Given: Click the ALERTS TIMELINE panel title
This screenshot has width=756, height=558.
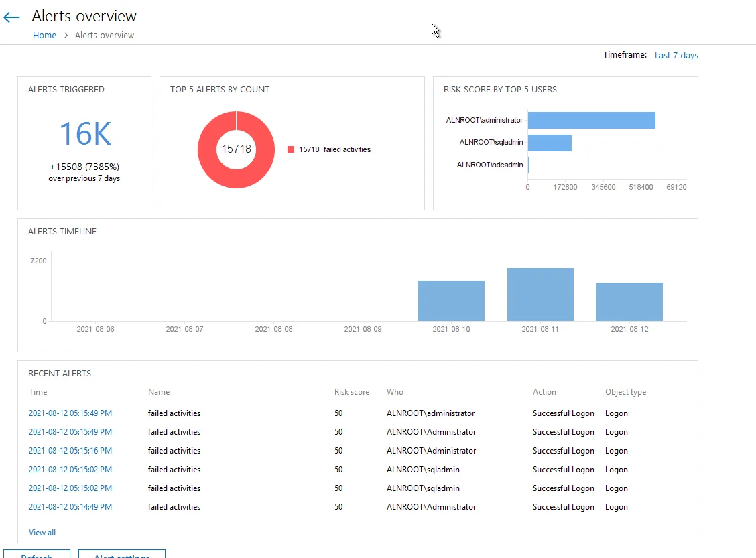Looking at the screenshot, I should [x=62, y=232].
